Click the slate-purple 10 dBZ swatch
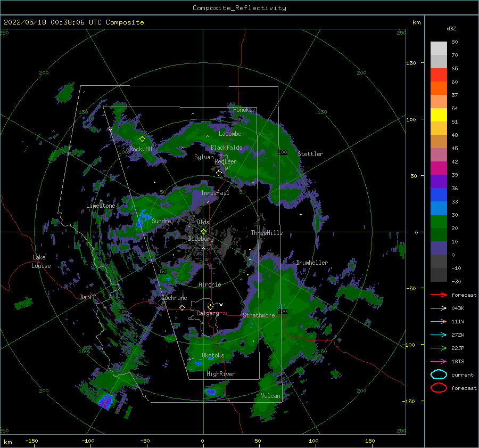The height and width of the screenshot is (448, 479). tap(439, 248)
